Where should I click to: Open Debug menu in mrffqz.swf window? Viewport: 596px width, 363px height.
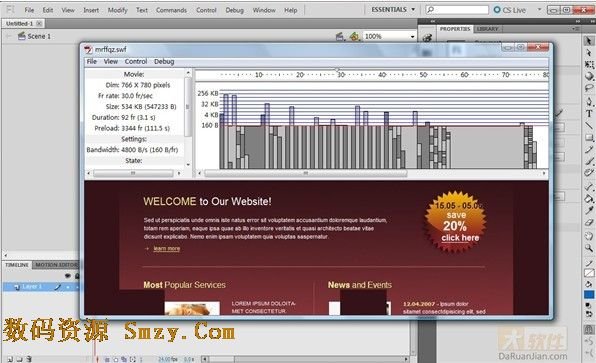tap(164, 61)
